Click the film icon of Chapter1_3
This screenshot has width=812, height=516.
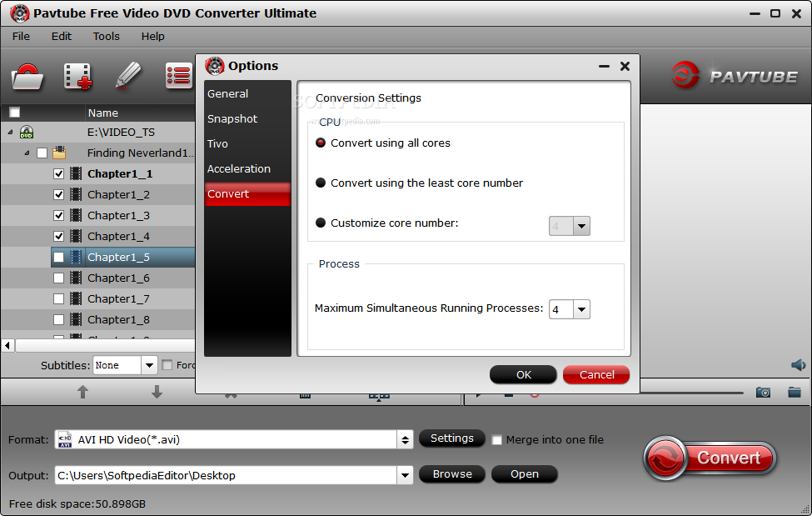click(x=76, y=215)
